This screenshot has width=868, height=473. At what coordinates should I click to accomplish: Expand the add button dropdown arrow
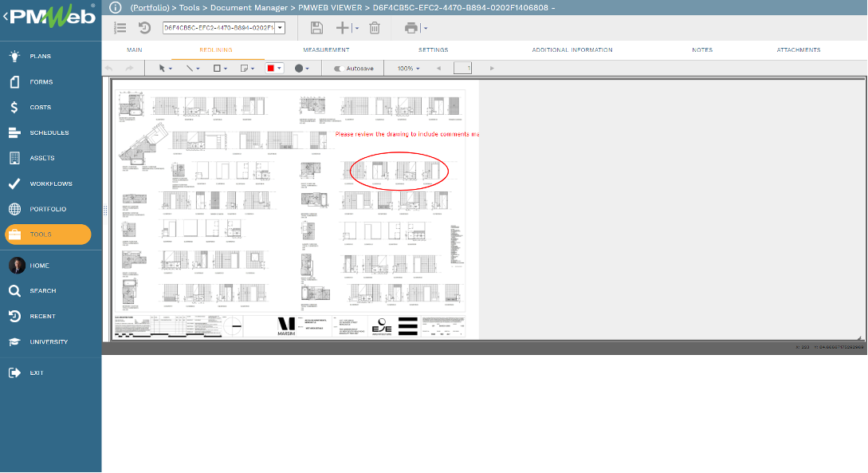(357, 28)
